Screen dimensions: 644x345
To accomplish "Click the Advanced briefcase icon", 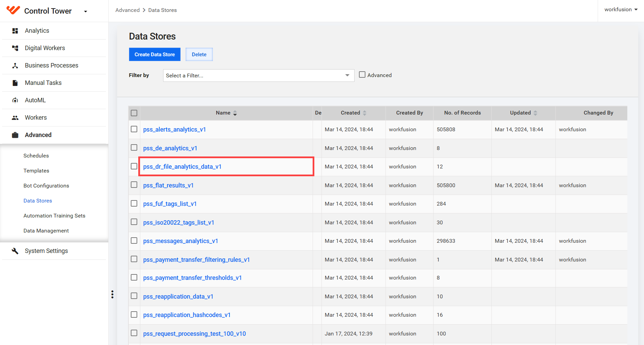I will [15, 135].
